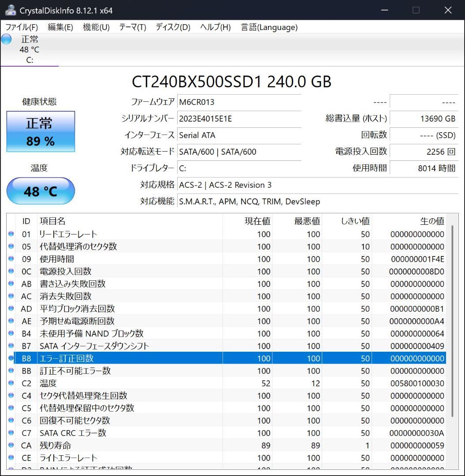
Task: Click status dot for row C2 温度
Action: 11,383
